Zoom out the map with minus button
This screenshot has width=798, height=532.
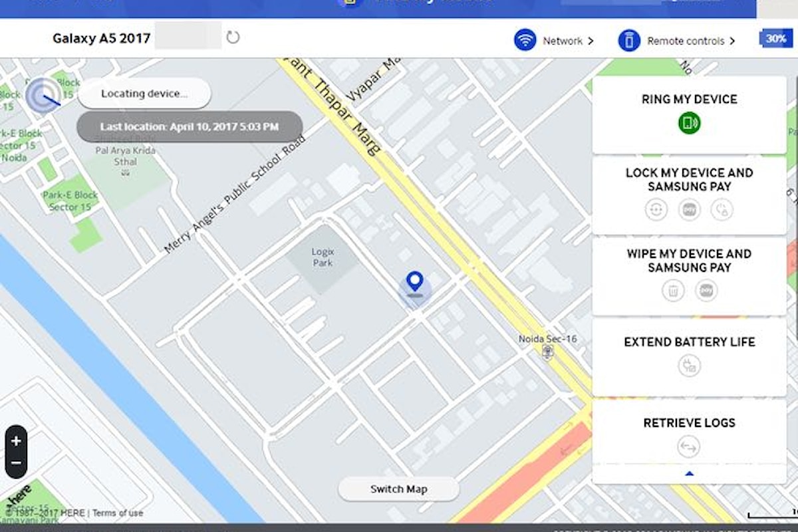[x=16, y=464]
